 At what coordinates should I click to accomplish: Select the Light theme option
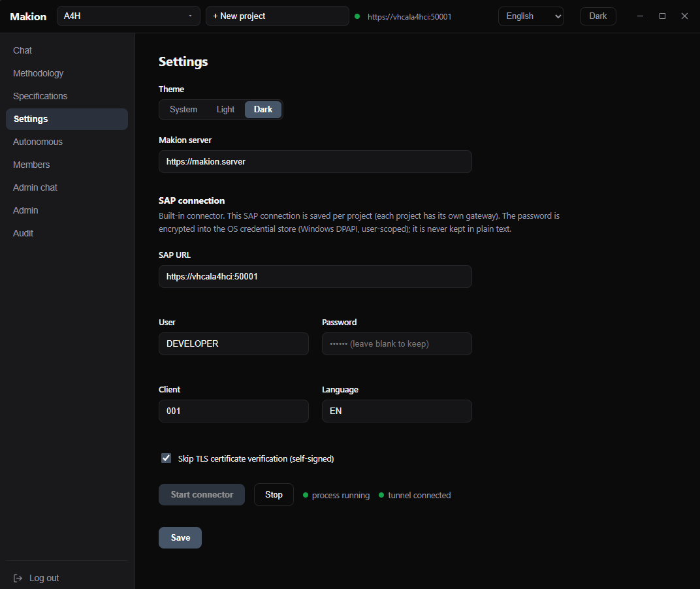(x=225, y=110)
